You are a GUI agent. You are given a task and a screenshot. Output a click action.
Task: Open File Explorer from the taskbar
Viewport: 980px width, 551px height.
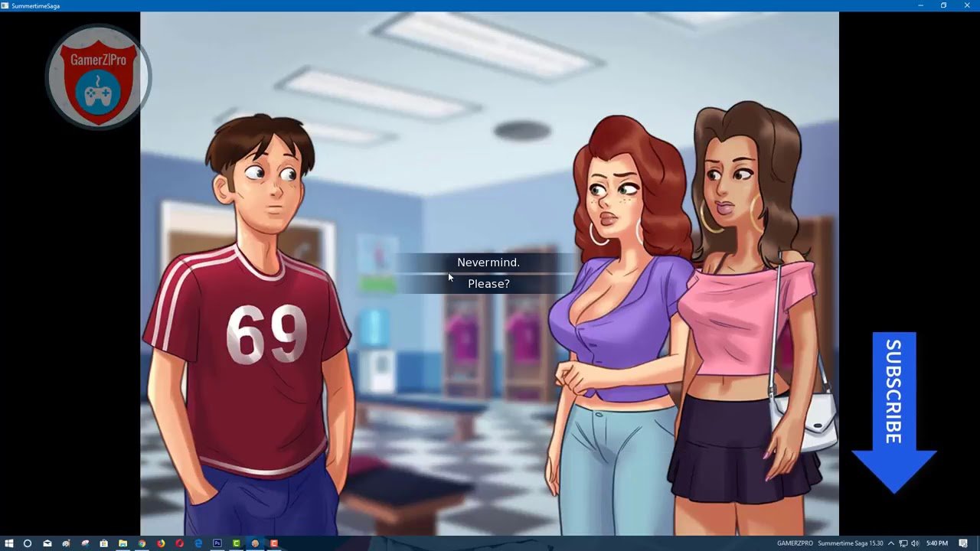[x=122, y=543]
